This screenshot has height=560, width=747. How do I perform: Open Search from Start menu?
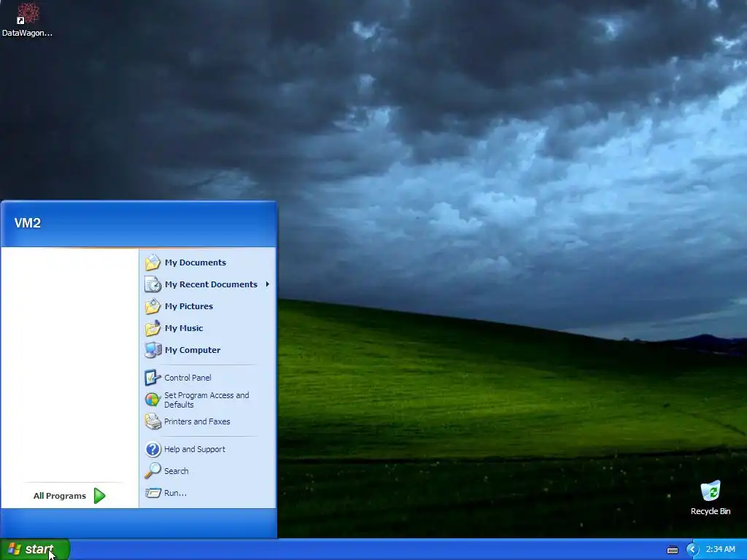pyautogui.click(x=208, y=471)
